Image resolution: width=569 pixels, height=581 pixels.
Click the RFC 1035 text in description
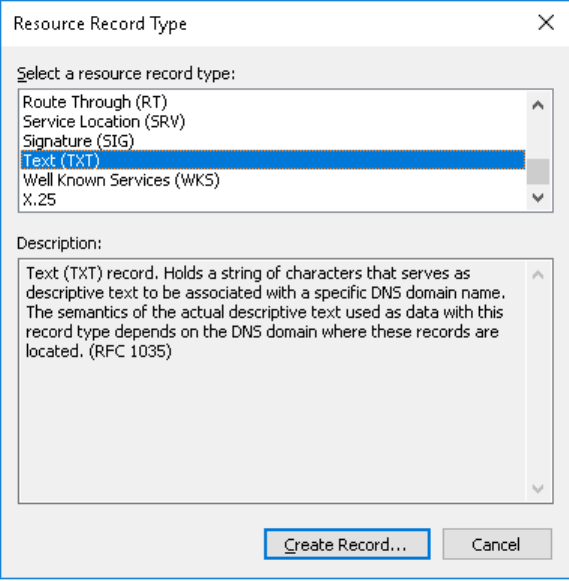130,351
